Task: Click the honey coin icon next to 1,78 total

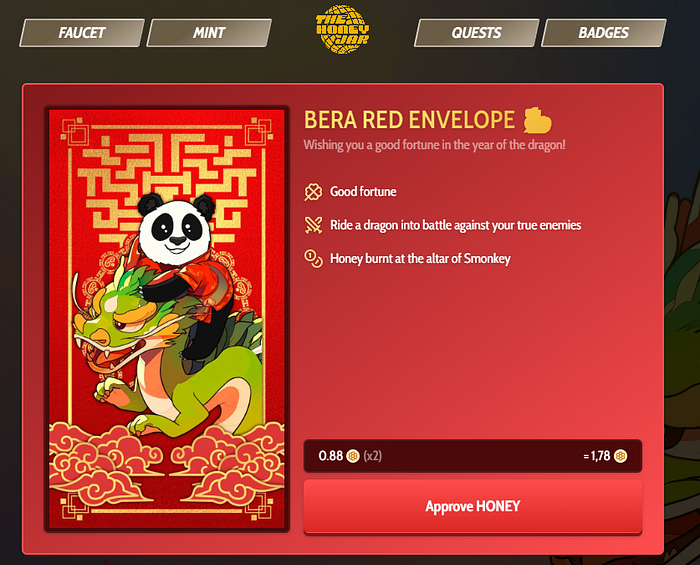Action: 621,456
